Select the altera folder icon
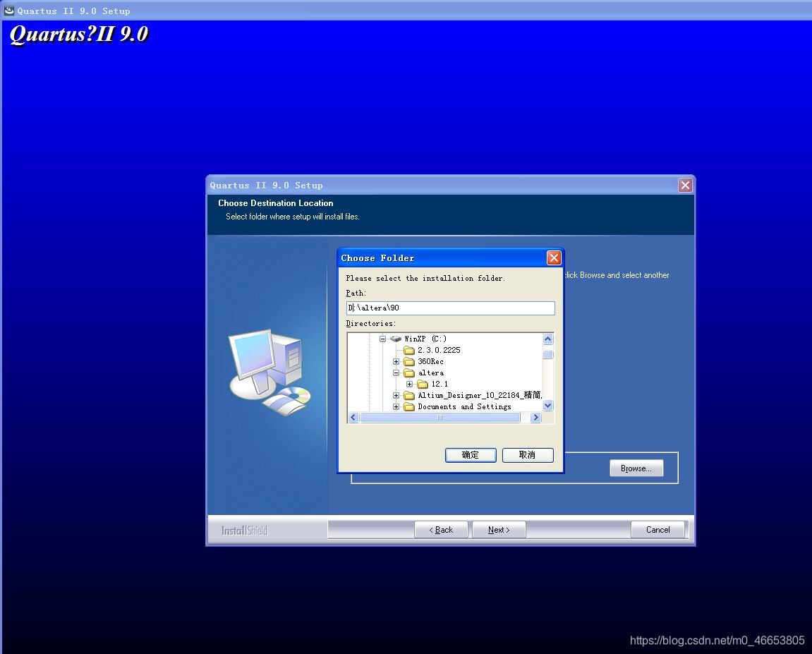The image size is (812, 654). pos(409,373)
